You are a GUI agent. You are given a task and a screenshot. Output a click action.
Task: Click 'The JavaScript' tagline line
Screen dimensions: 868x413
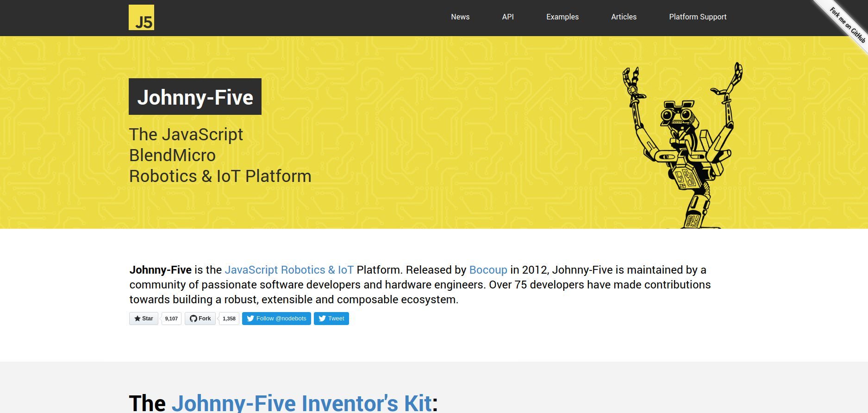pyautogui.click(x=186, y=135)
